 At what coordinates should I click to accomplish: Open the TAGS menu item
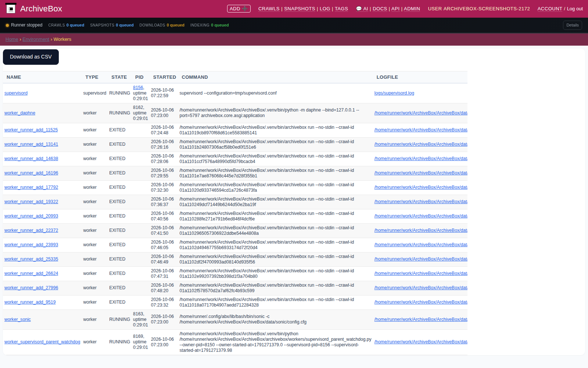pos(341,9)
